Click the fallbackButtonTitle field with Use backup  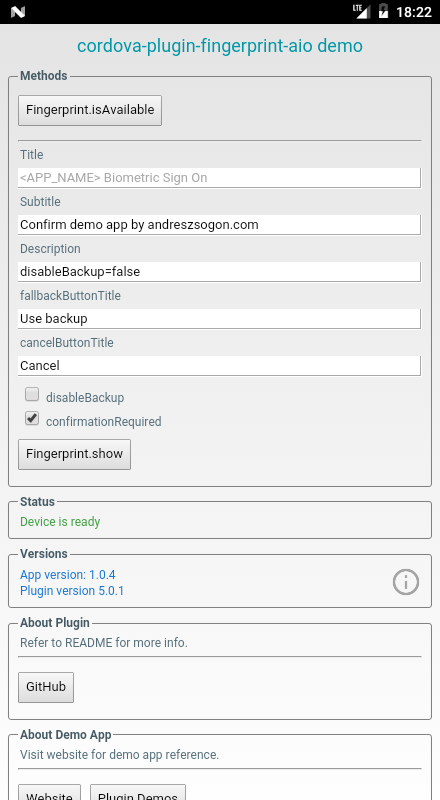(x=219, y=319)
